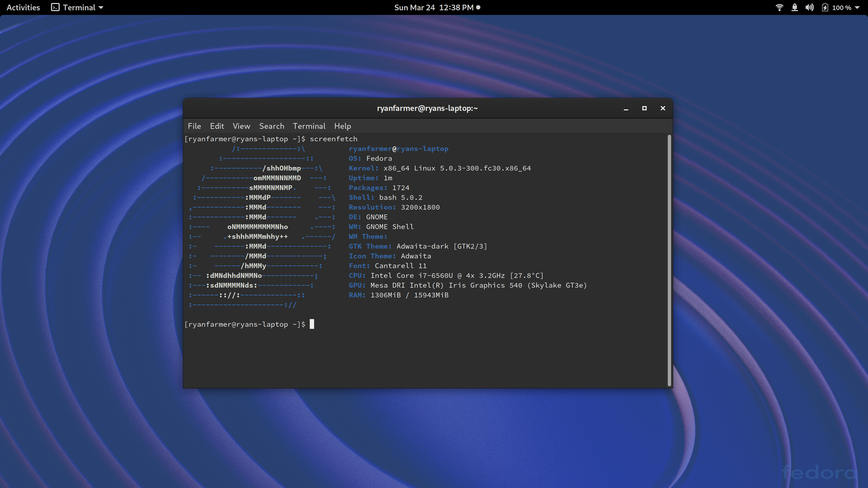
Task: Open the Terminal menu in menubar
Action: pyautogui.click(x=309, y=126)
